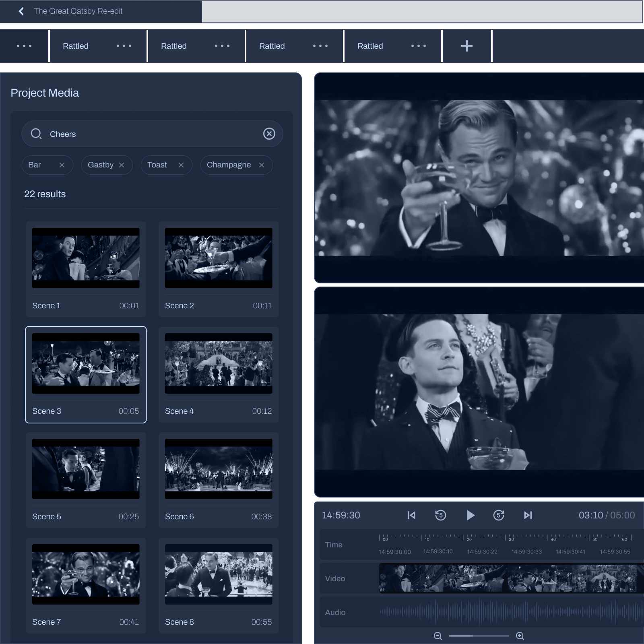The height and width of the screenshot is (644, 644).
Task: Select the Scene 7 thumbnail
Action: tap(86, 574)
